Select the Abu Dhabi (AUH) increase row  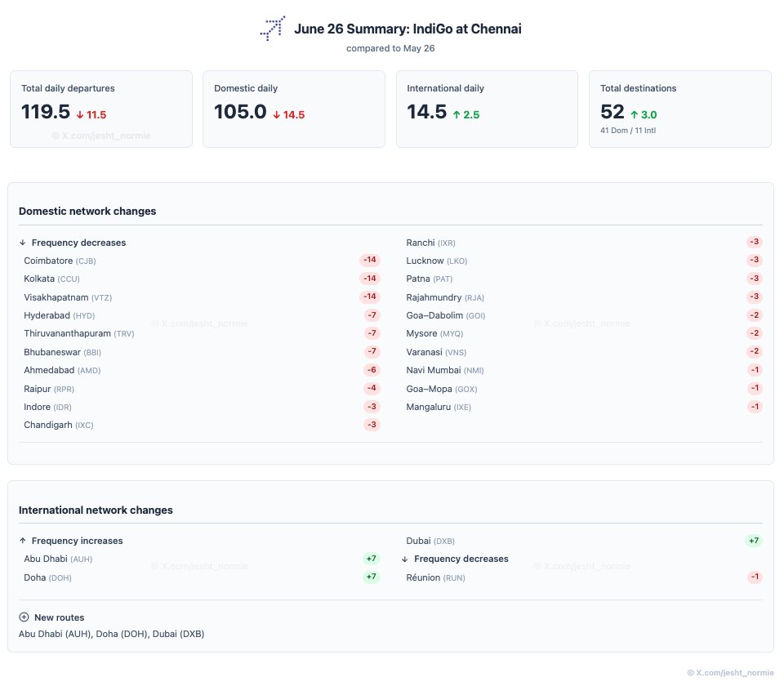[202, 559]
